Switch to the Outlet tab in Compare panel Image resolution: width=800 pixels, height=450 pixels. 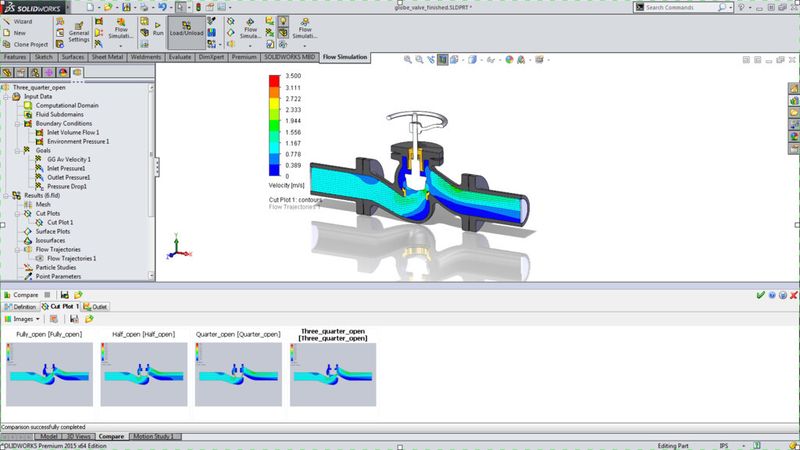(x=95, y=307)
